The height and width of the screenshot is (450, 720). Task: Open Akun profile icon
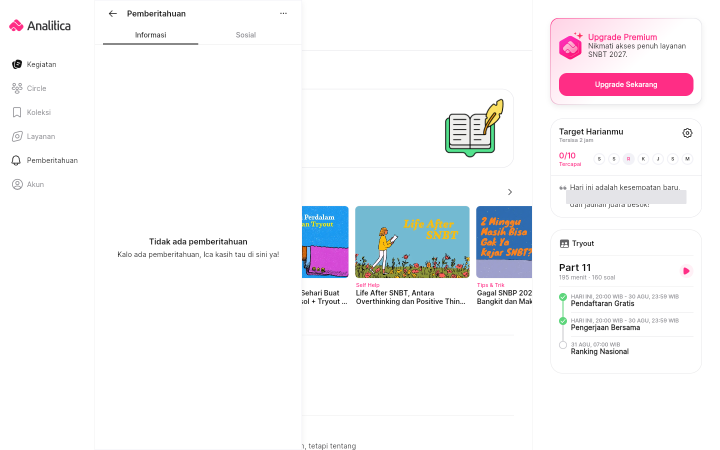[17, 184]
